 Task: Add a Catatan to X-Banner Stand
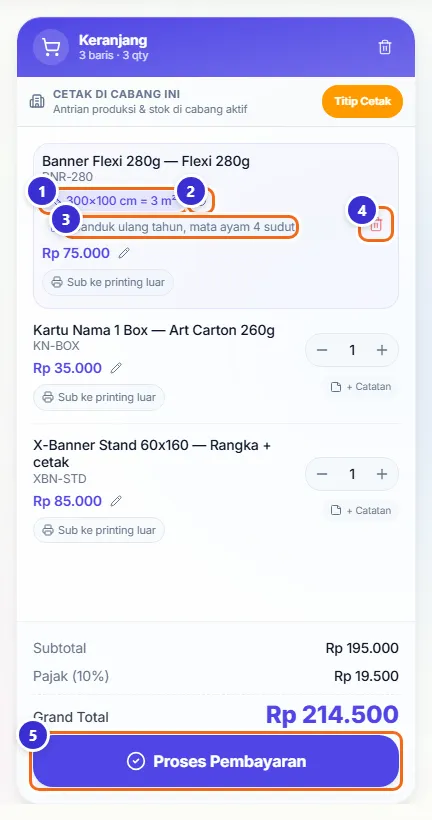(x=361, y=510)
